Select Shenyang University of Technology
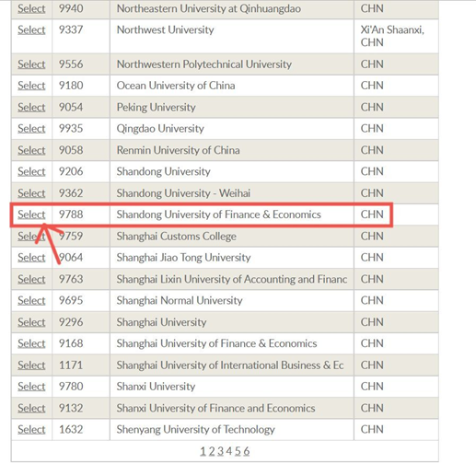 [x=31, y=429]
